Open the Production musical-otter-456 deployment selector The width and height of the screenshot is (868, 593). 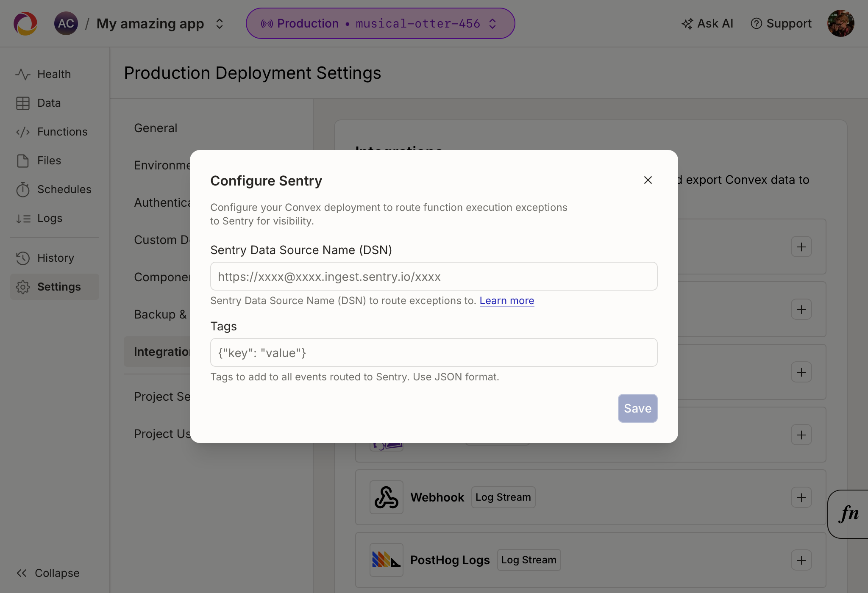pos(380,23)
